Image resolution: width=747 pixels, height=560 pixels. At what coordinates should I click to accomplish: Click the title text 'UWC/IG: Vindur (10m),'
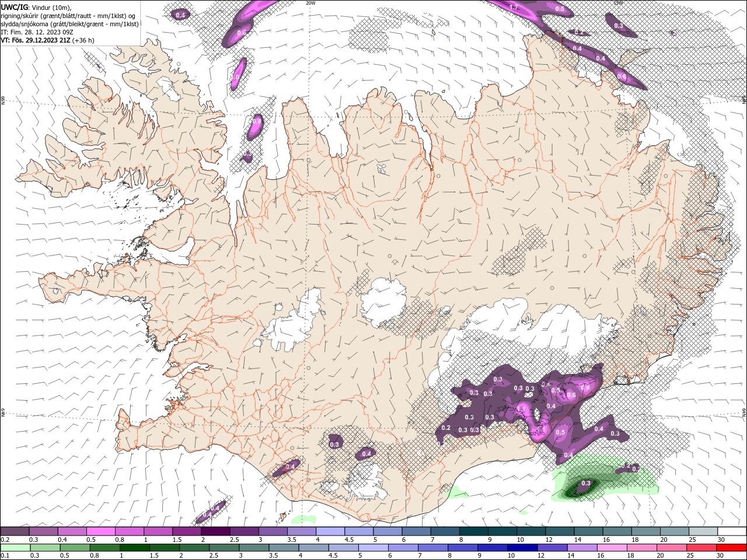pyautogui.click(x=36, y=6)
